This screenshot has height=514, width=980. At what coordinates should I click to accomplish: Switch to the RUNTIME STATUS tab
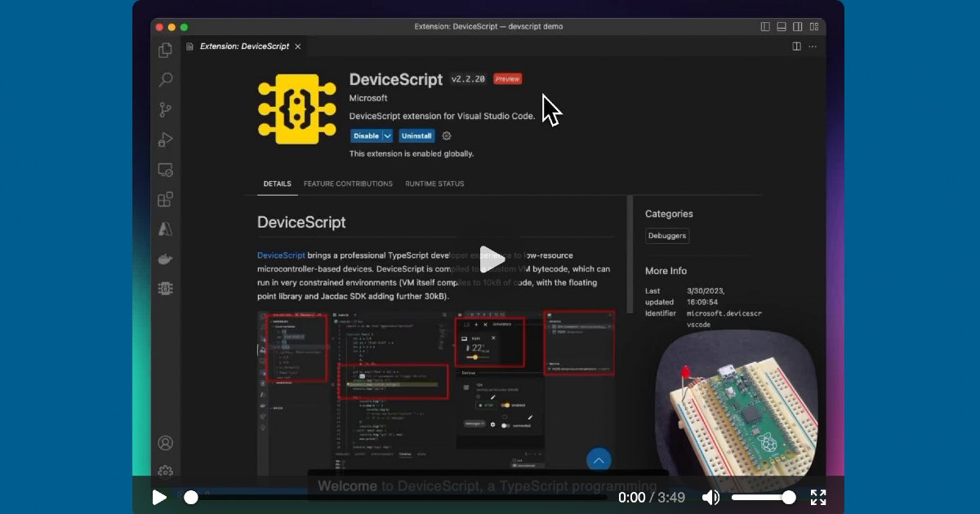coord(434,184)
